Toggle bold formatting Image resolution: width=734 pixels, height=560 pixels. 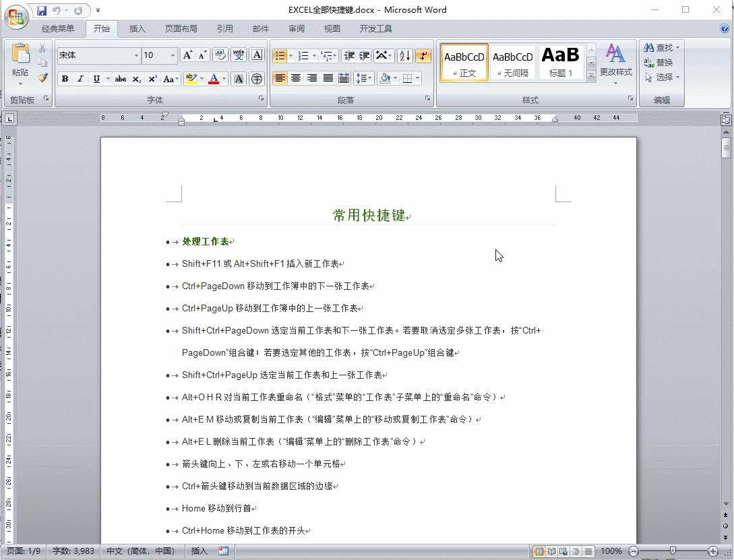point(65,79)
